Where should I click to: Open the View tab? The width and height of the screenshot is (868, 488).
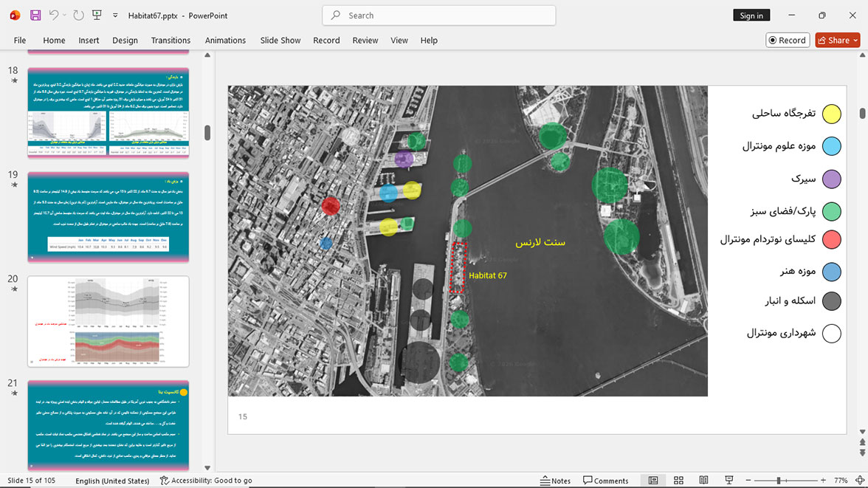click(399, 41)
